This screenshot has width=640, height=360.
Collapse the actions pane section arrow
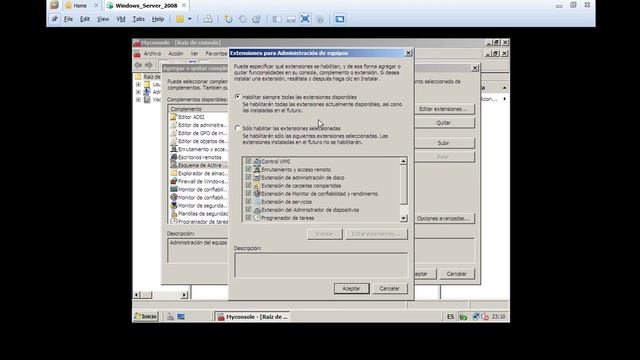[x=504, y=88]
